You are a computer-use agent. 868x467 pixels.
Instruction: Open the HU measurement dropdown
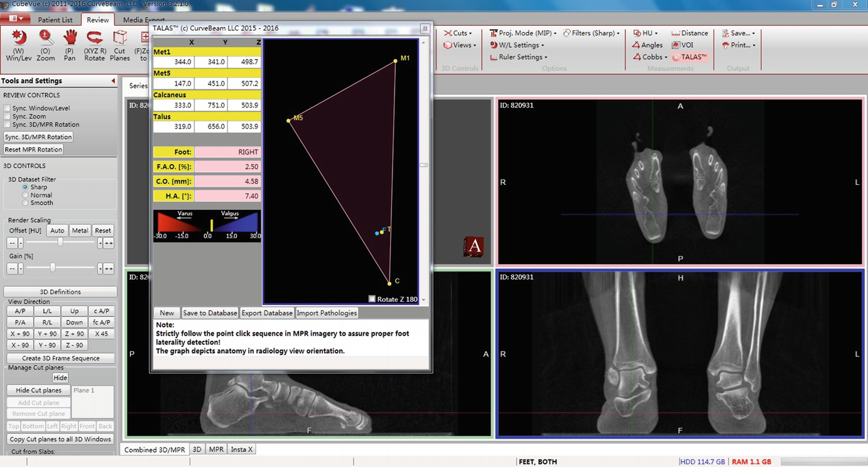click(x=645, y=33)
